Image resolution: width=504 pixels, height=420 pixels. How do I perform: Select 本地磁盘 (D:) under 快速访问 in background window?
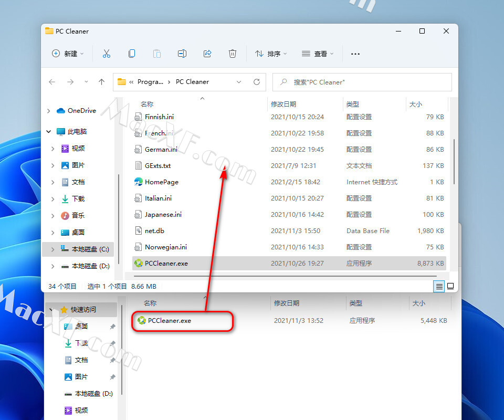tap(89, 394)
